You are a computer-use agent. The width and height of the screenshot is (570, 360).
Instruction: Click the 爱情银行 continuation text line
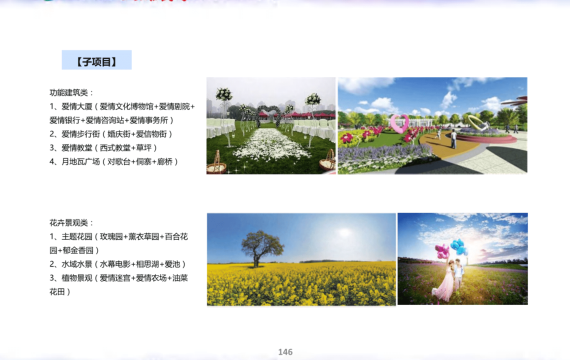coord(112,120)
